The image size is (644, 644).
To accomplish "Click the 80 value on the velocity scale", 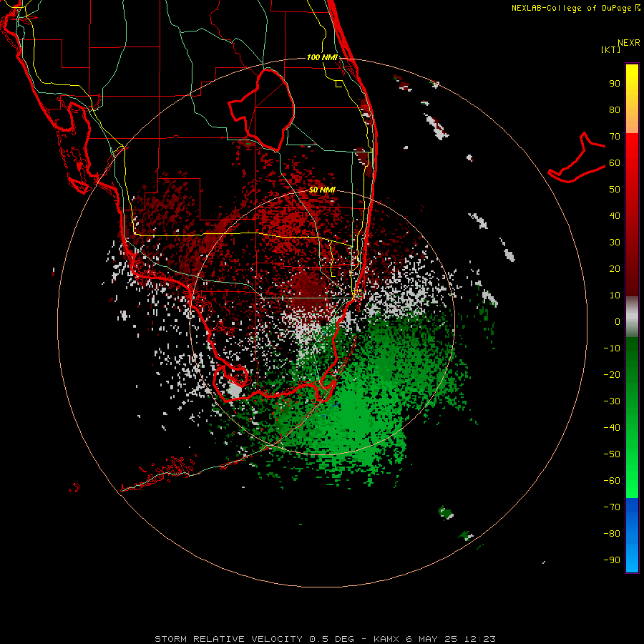I will tap(615, 110).
